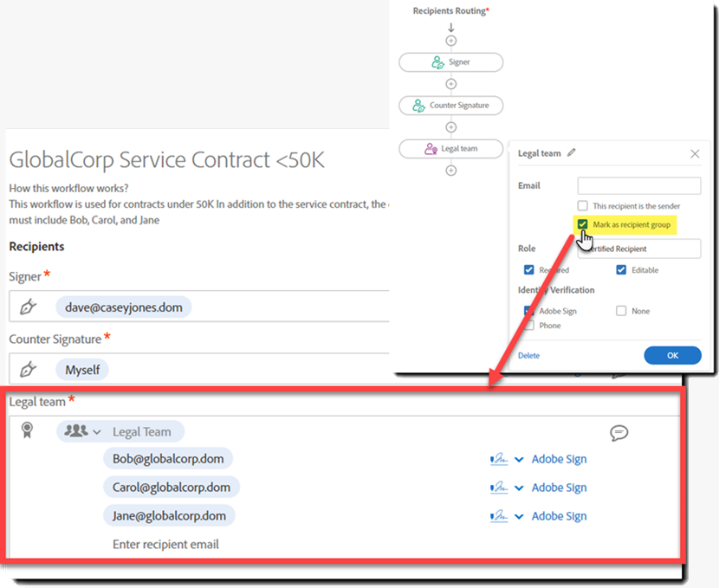Viewport: 719px width, 588px height.
Task: Click the plus icon below the Legal team node
Action: coord(450,170)
